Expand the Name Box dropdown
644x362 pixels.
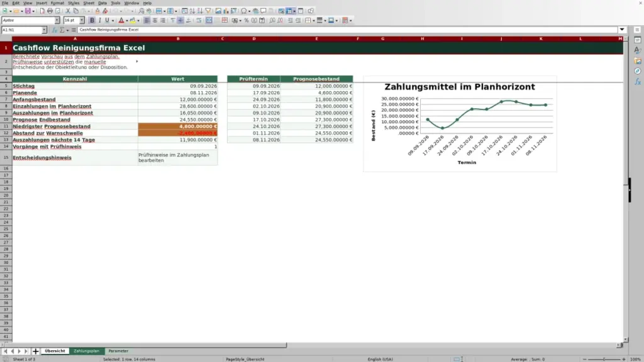[x=45, y=30]
